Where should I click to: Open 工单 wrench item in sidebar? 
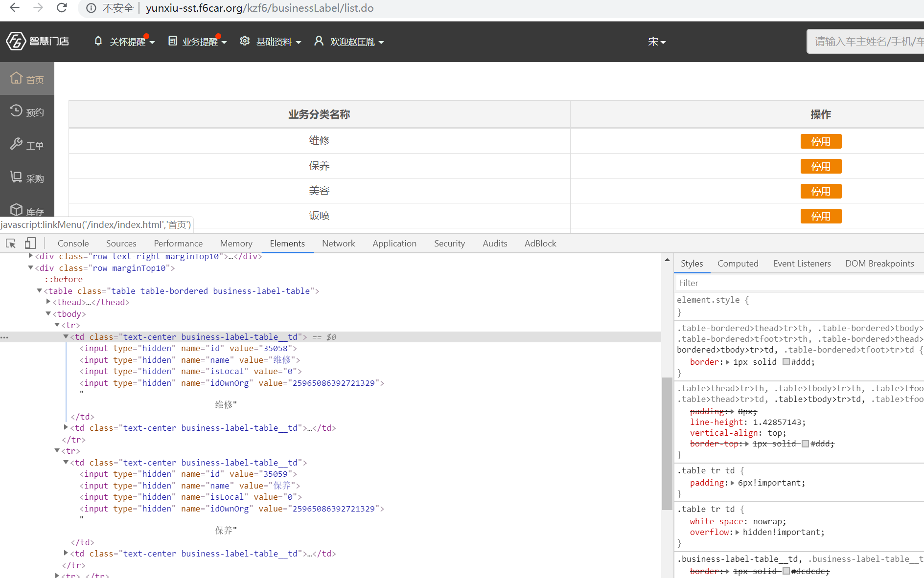click(x=27, y=145)
